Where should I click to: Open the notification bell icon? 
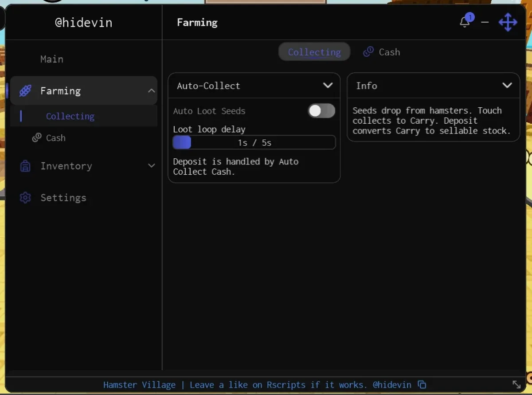coord(465,22)
